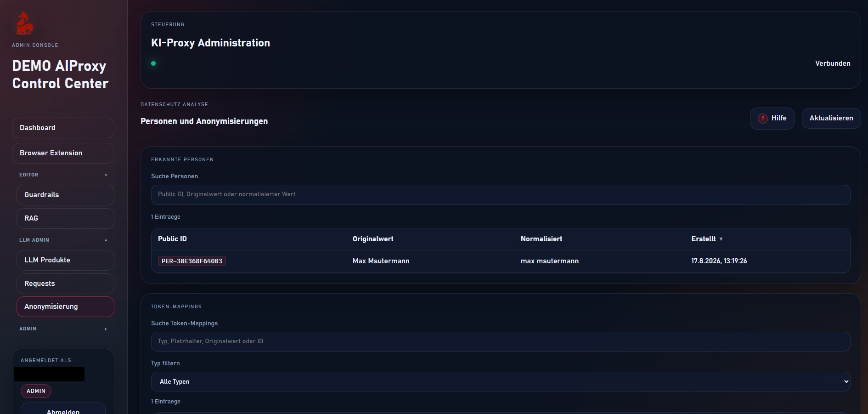
Task: Click the DEMO AIProxy Control Center title
Action: 60,74
